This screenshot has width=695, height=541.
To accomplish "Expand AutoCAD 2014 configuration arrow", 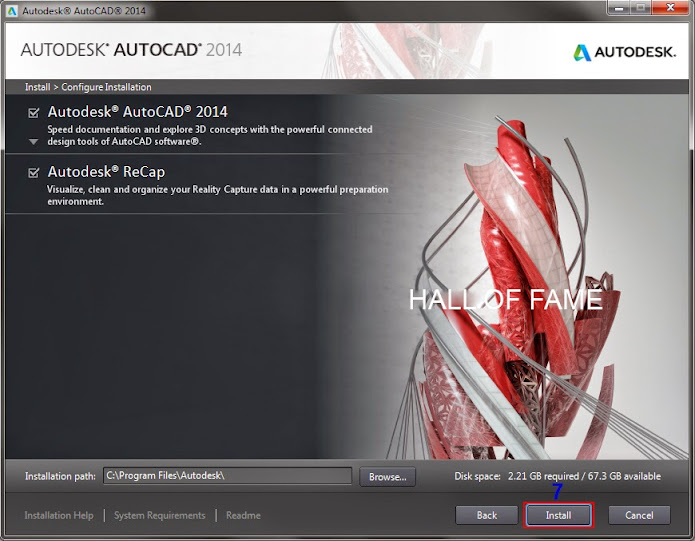I will point(33,142).
